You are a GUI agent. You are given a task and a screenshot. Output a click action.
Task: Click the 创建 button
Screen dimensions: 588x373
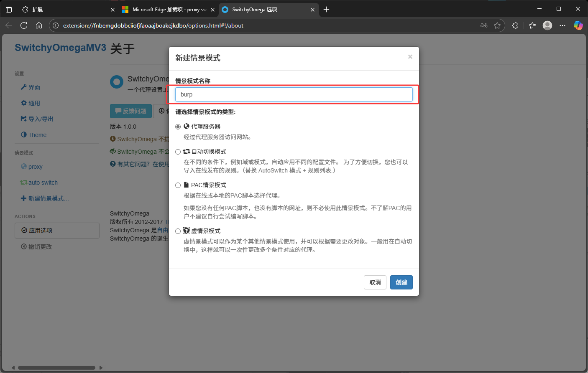click(401, 282)
